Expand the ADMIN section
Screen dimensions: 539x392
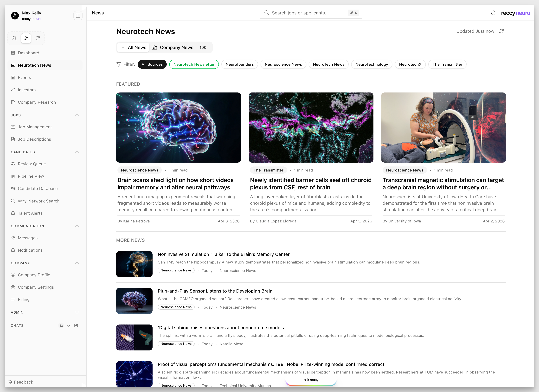77,312
